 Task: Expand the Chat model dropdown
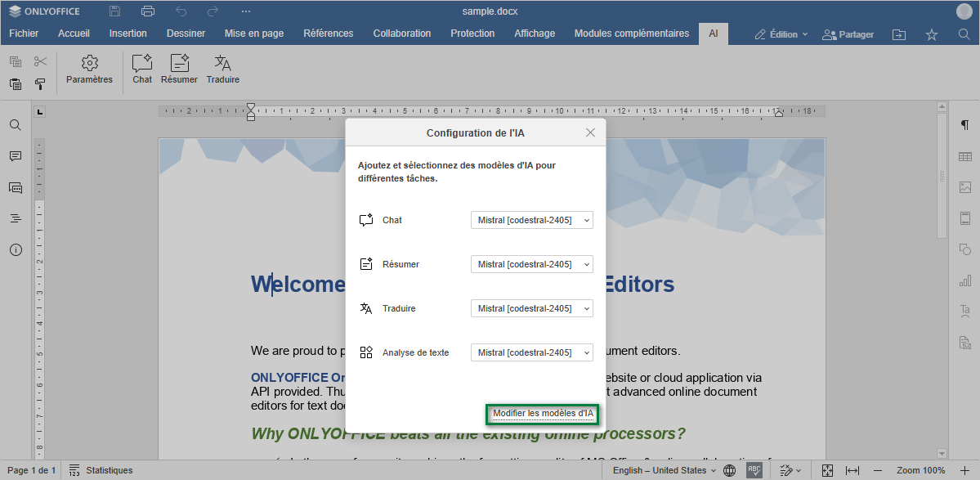(531, 220)
